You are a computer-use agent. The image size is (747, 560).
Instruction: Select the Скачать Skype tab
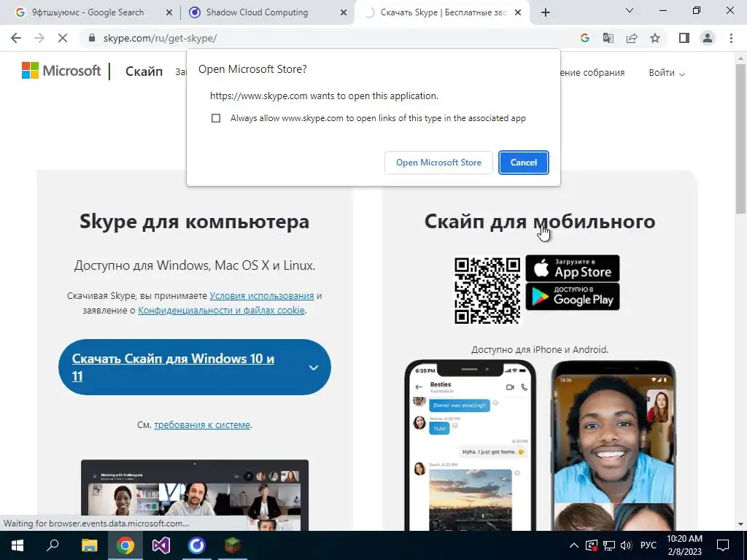click(x=441, y=12)
